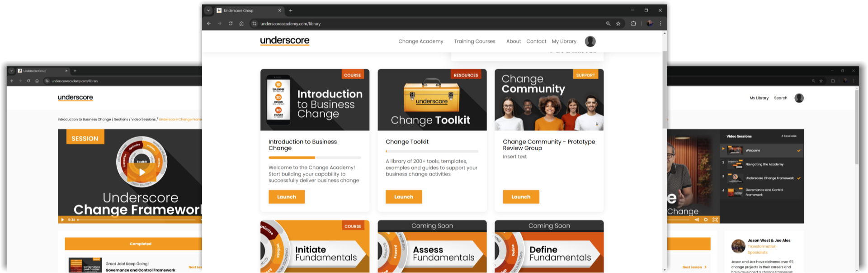Mute the video with the volume icon in right window
868x273 pixels.
click(697, 220)
